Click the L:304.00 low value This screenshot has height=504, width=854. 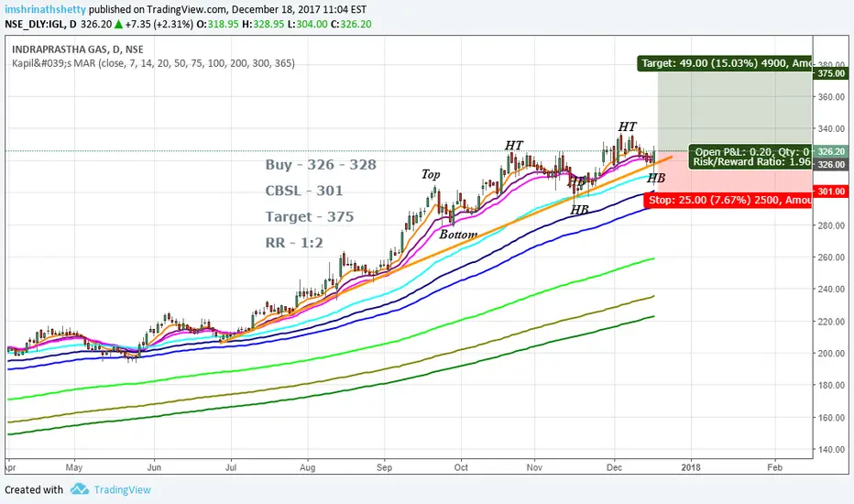(x=308, y=24)
